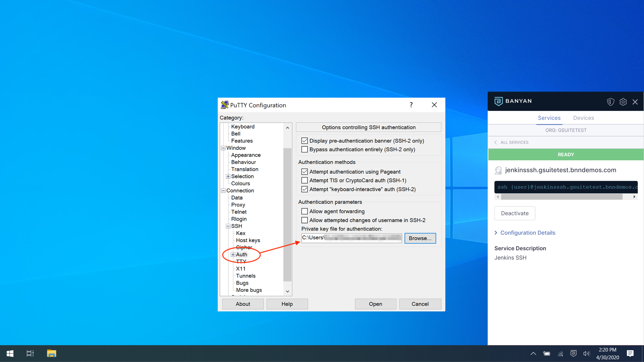Click Browse for private key file
644x362 pixels.
[420, 238]
